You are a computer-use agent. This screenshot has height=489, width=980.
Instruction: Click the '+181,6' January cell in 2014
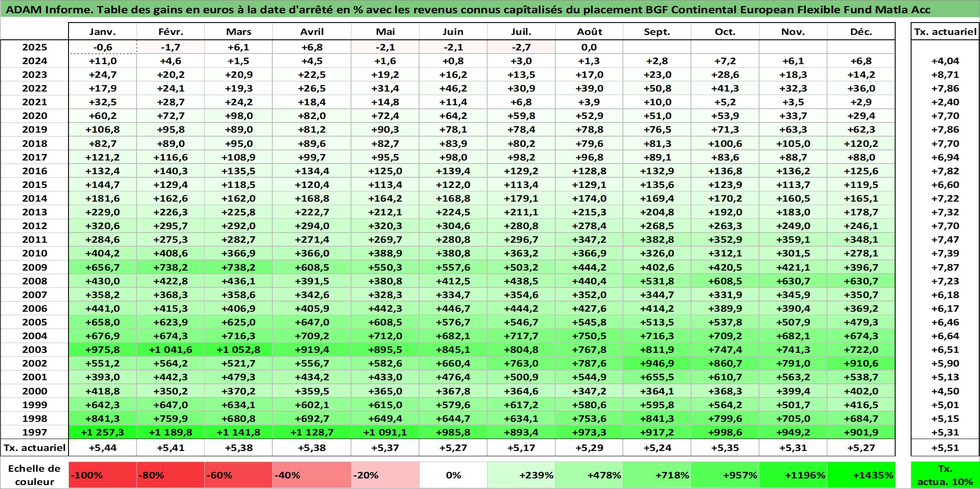(103, 199)
